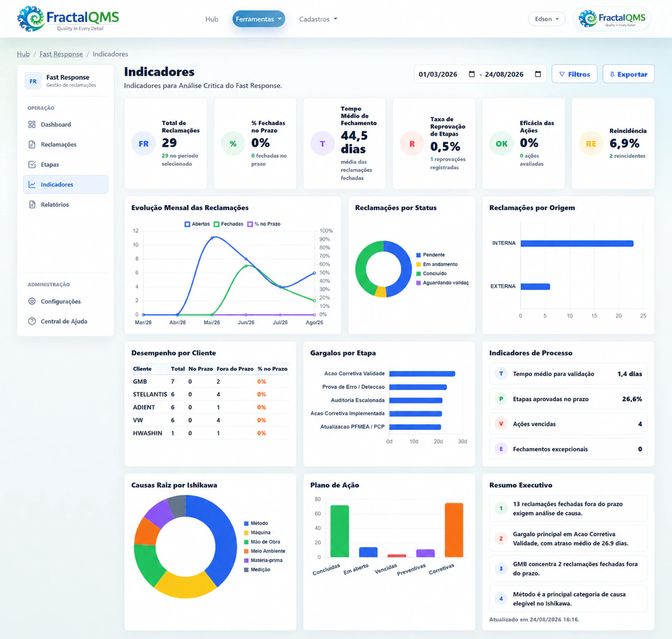Click the Exportar button

tap(629, 74)
